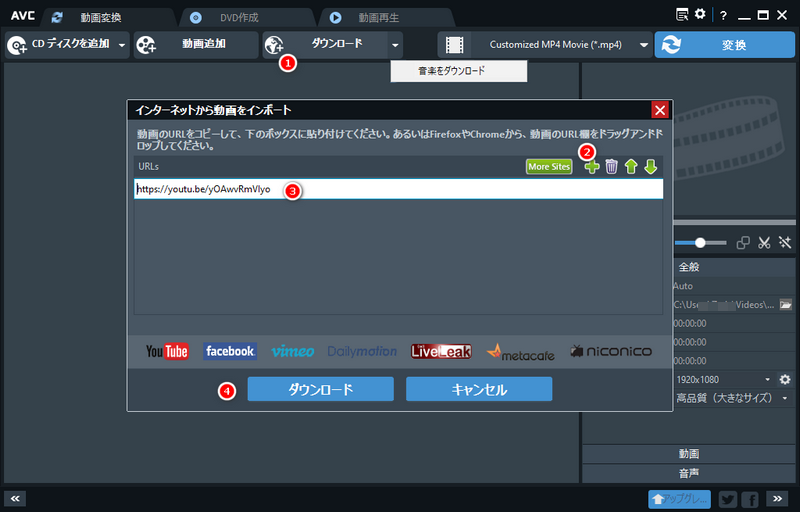
Task: Click the blue 変換 convert button
Action: (x=724, y=45)
